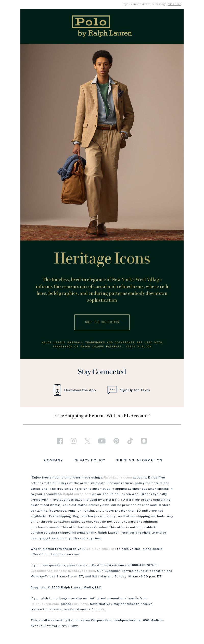Open the TikTok social icon
This screenshot has height=644, width=204.
[x=130, y=441]
